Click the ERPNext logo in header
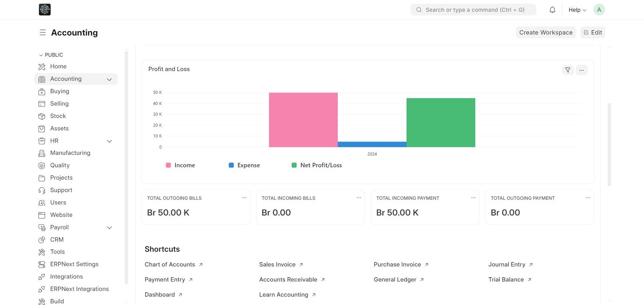Screen dimensions: 644x305 [45, 10]
